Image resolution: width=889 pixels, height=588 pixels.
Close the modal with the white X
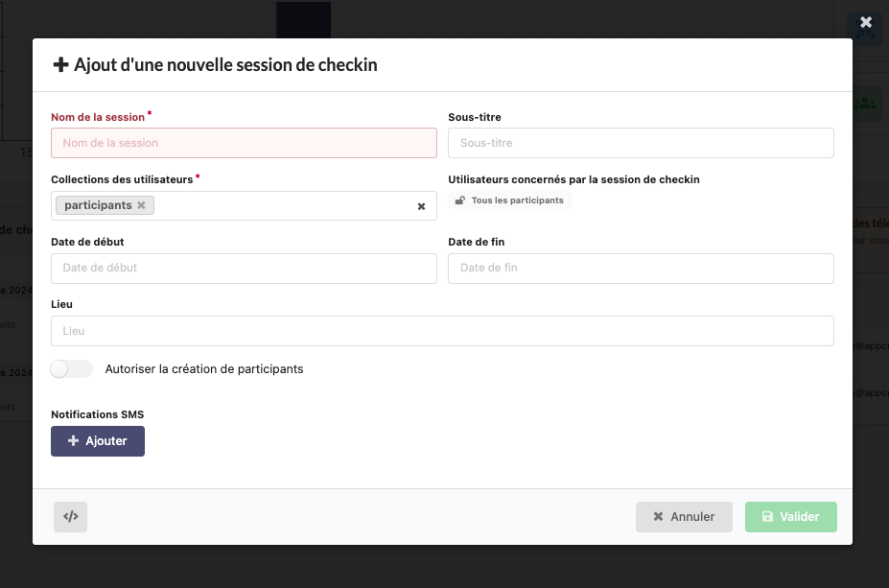(866, 22)
